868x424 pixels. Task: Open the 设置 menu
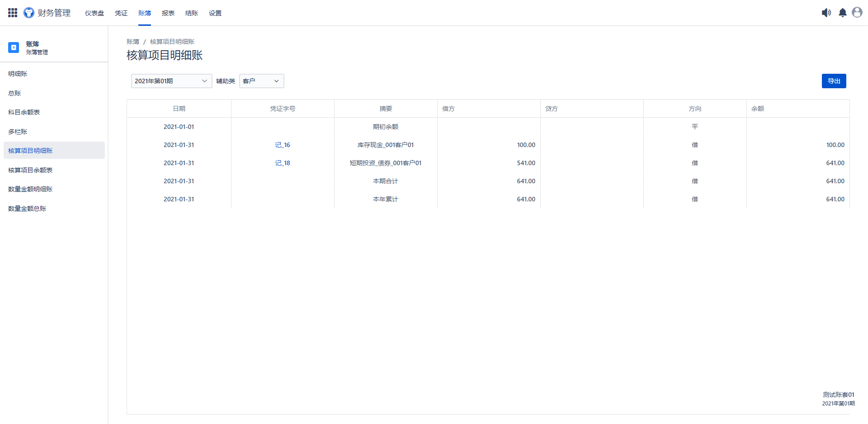[x=215, y=13]
